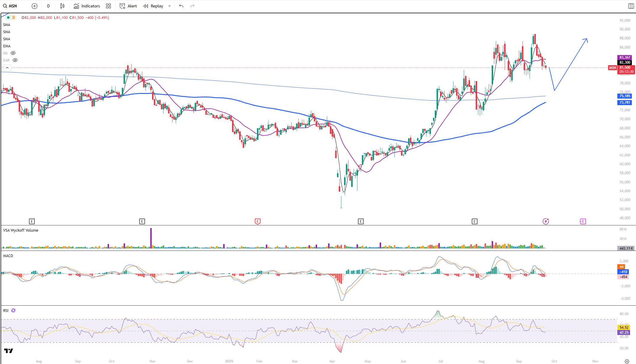
Task: Open the D timeframe interval selector
Action: (x=48, y=6)
